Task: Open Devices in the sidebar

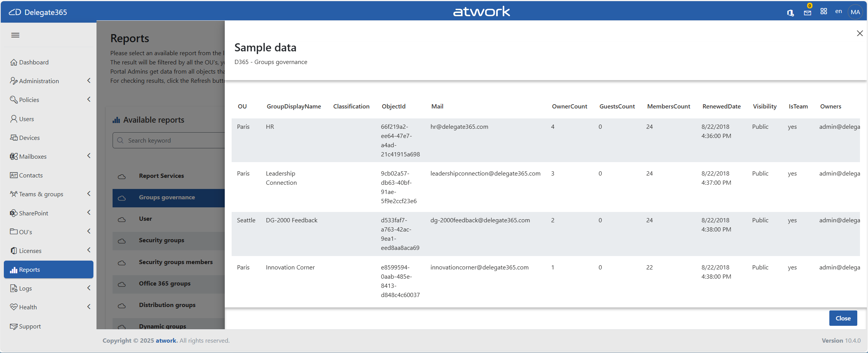Action: (x=29, y=138)
